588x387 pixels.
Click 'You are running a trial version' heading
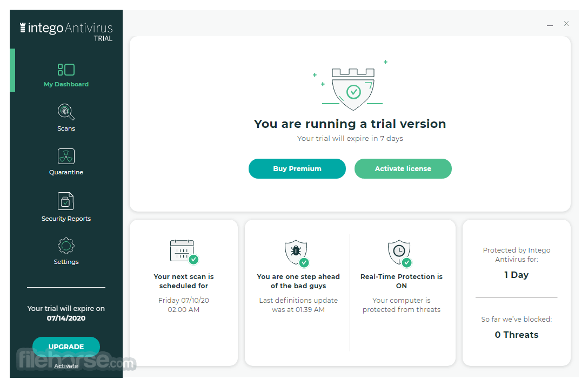pyautogui.click(x=350, y=124)
